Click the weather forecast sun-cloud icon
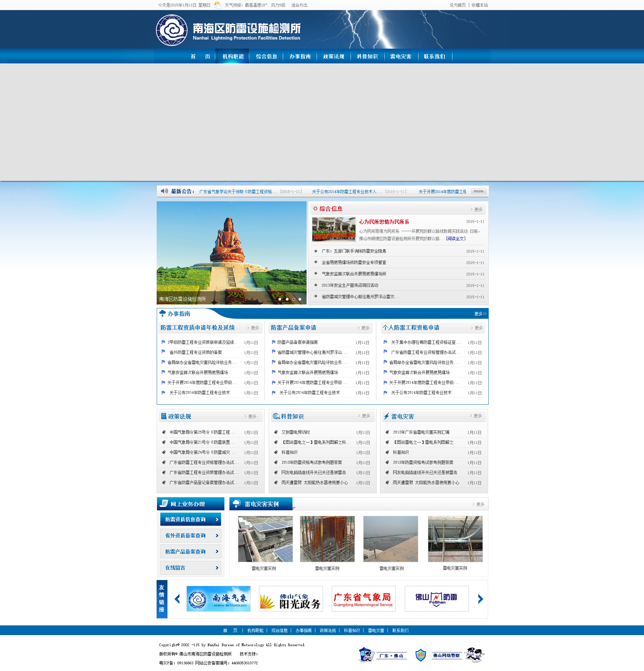 [218, 5]
